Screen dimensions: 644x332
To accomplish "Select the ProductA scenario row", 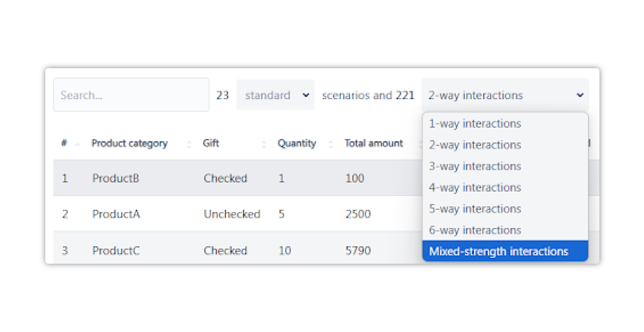I will tap(175, 214).
